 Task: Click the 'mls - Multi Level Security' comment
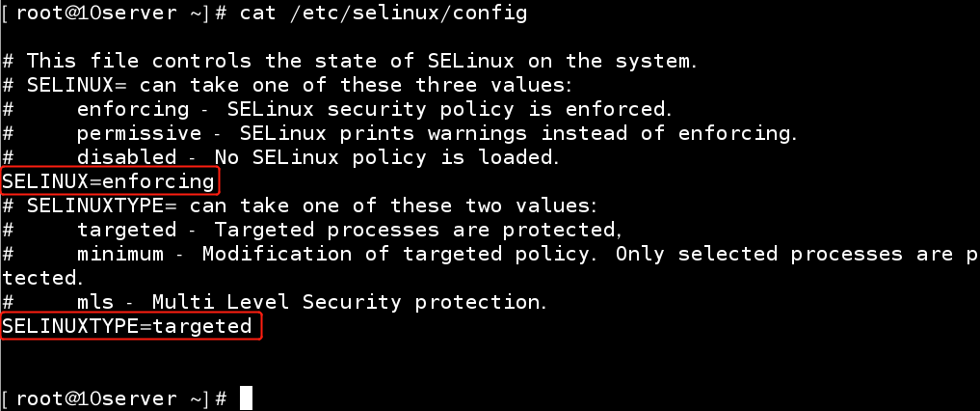[x=275, y=302]
